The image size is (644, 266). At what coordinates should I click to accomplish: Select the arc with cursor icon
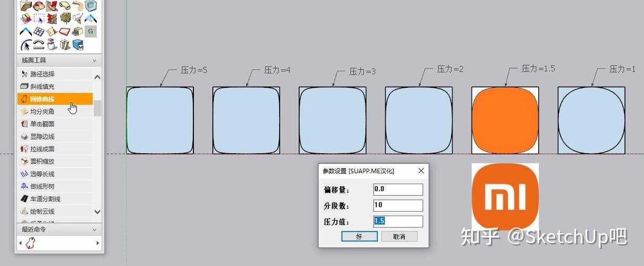(x=27, y=45)
